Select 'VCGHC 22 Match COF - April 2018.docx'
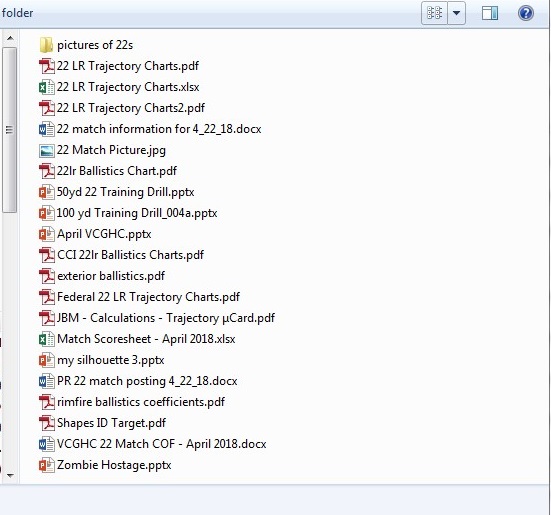The width and height of the screenshot is (551, 515). pos(162,444)
